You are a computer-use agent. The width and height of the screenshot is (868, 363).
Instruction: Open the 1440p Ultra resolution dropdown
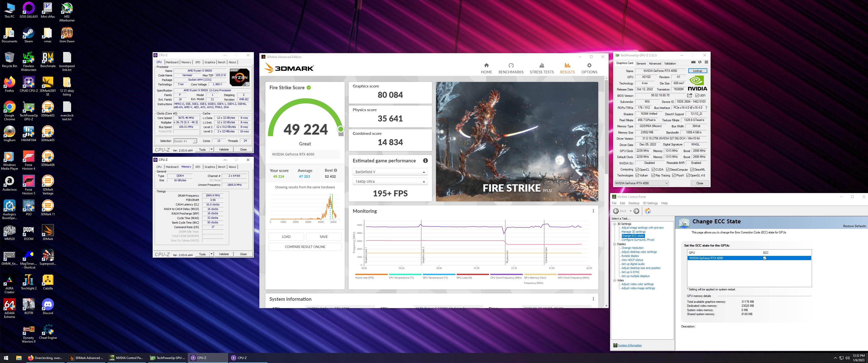point(390,181)
